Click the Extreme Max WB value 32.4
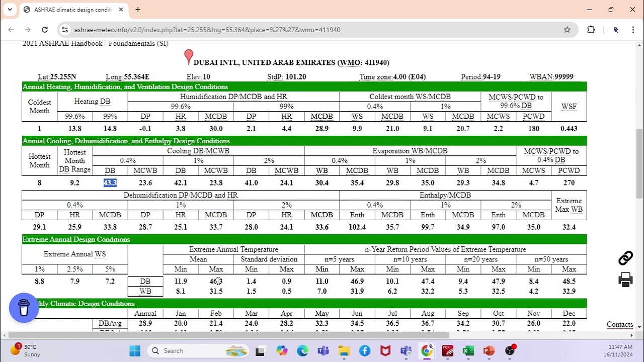Viewport: 644px width, 362px height. [569, 227]
